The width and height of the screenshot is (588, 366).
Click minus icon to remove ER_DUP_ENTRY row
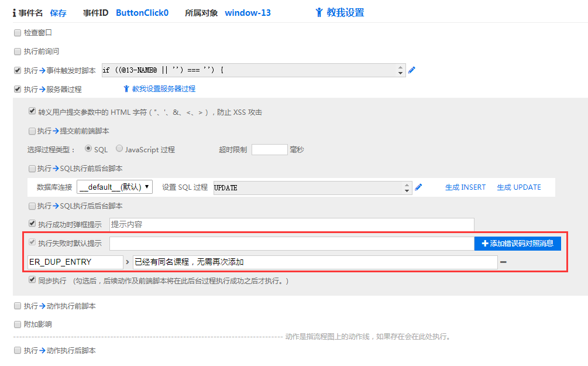tap(503, 262)
